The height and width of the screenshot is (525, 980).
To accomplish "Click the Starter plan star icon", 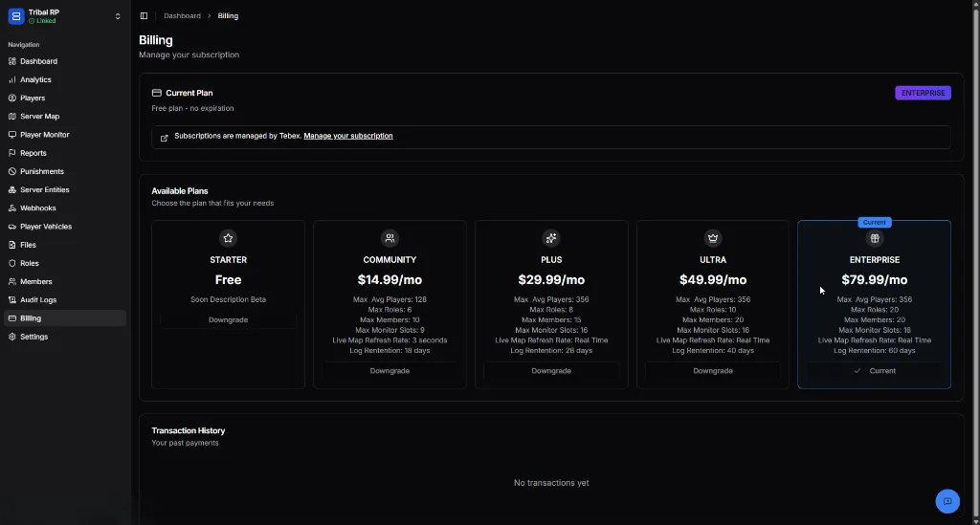I will tap(228, 238).
